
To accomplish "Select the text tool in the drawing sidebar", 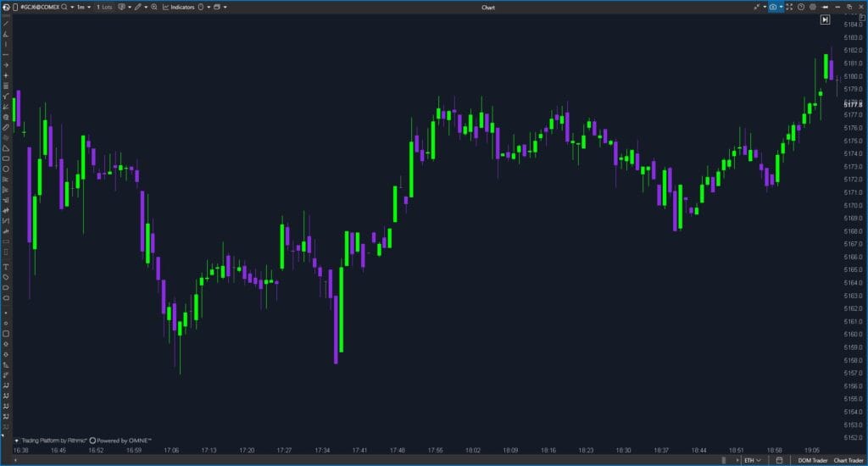I will click(x=6, y=267).
